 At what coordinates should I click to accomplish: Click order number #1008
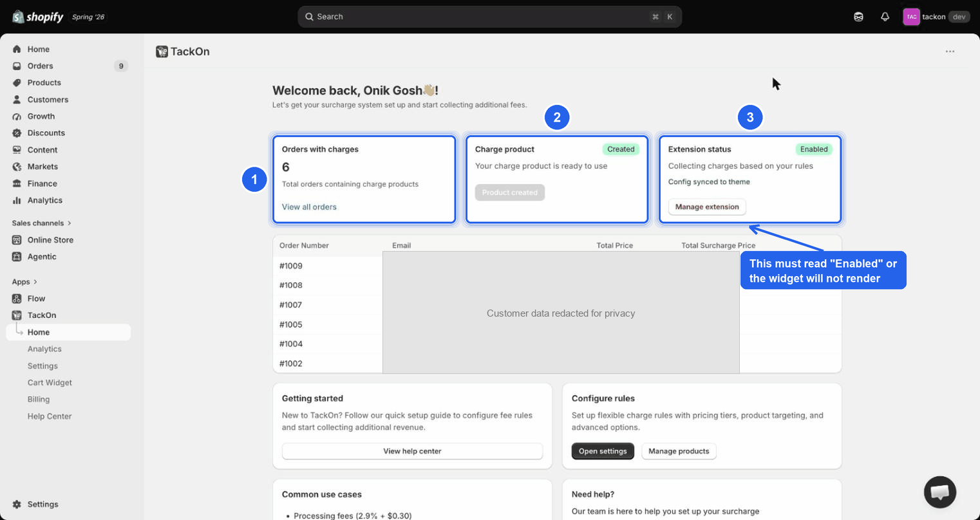point(291,285)
